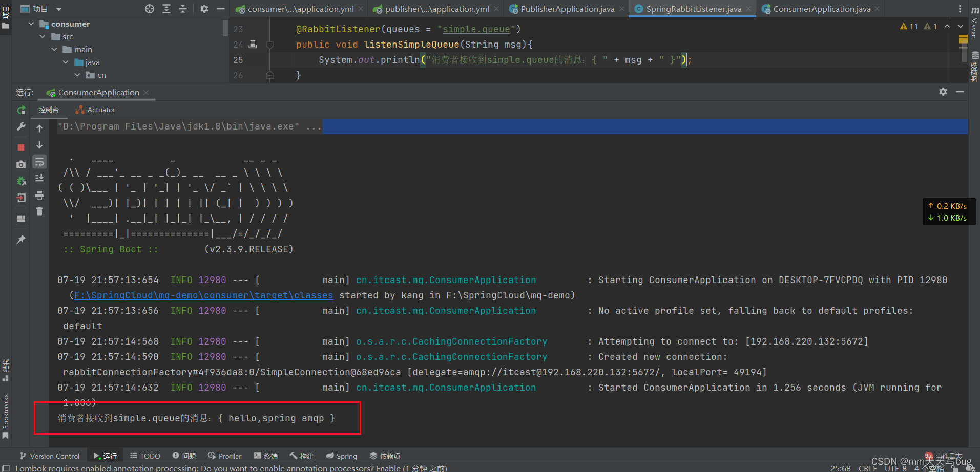Image resolution: width=980 pixels, height=472 pixels.
Task: Toggle scroll to end of console
Action: [39, 178]
